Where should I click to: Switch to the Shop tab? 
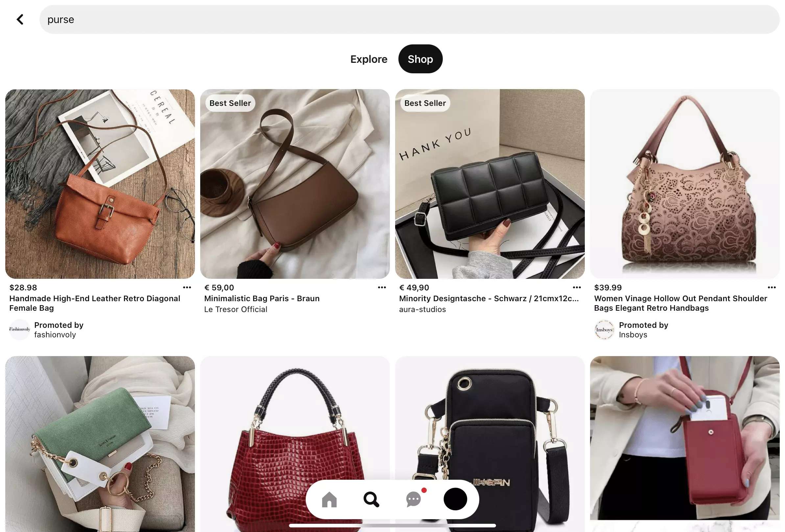421,59
